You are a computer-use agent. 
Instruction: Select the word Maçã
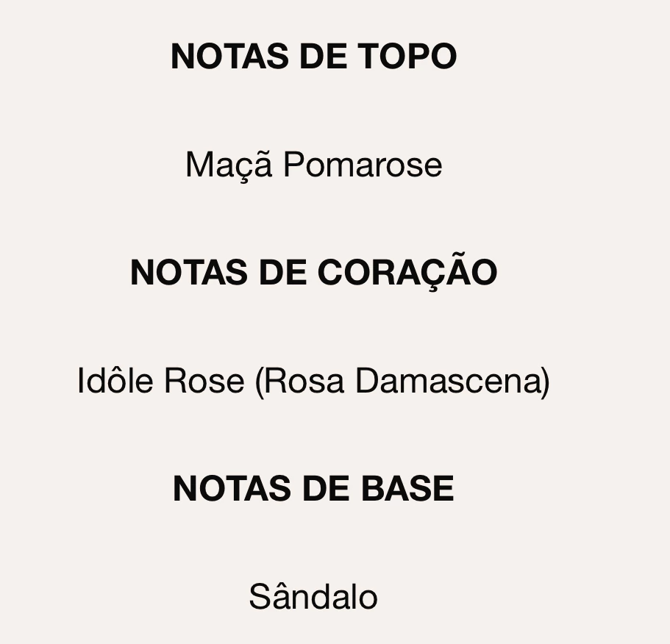[229, 165]
